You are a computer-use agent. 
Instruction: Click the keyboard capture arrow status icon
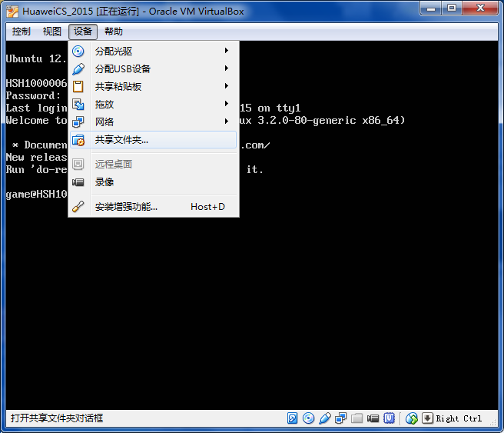click(x=427, y=418)
